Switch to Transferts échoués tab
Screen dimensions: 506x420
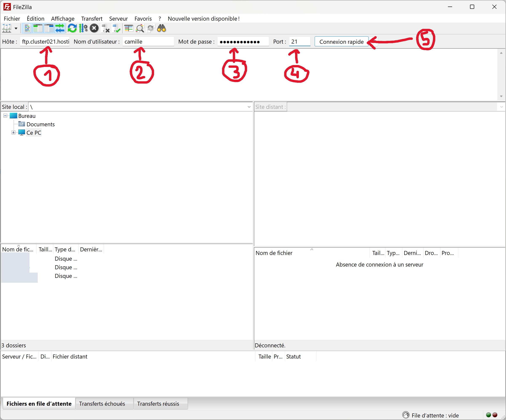(102, 404)
